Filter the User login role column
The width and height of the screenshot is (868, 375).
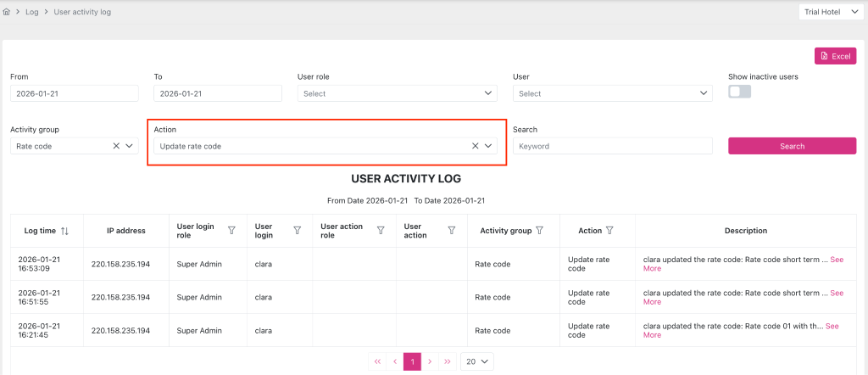pyautogui.click(x=231, y=230)
